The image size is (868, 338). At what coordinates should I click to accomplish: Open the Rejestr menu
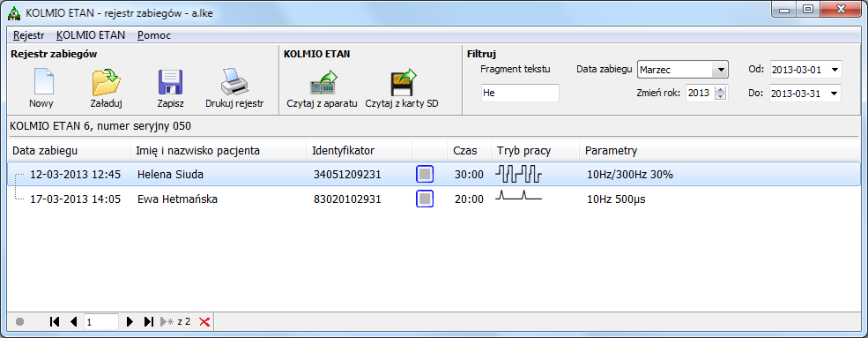point(29,35)
